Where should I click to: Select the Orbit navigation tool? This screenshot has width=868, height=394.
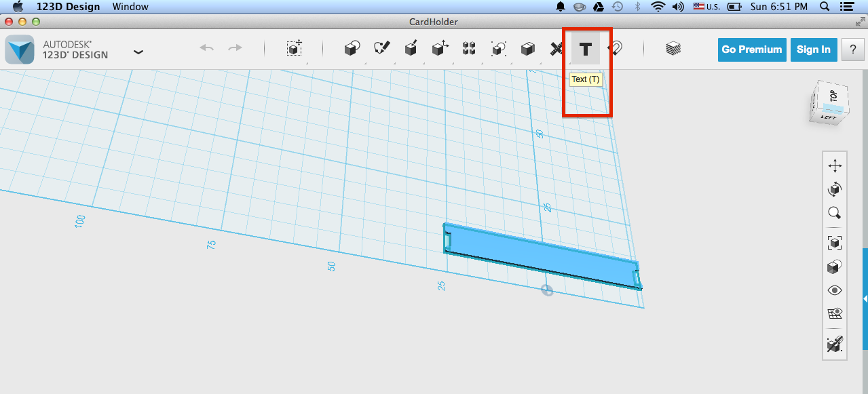(x=835, y=189)
